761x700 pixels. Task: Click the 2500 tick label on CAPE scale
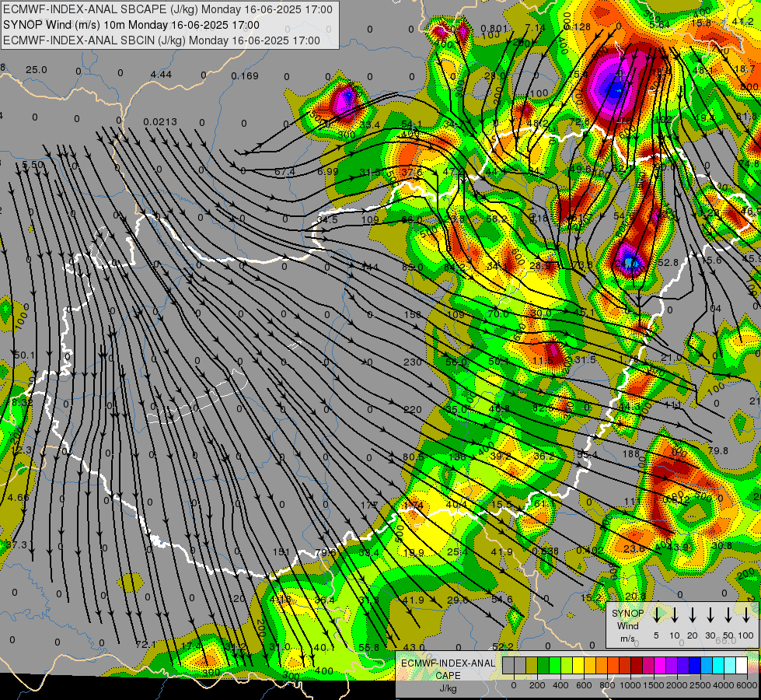[700, 685]
